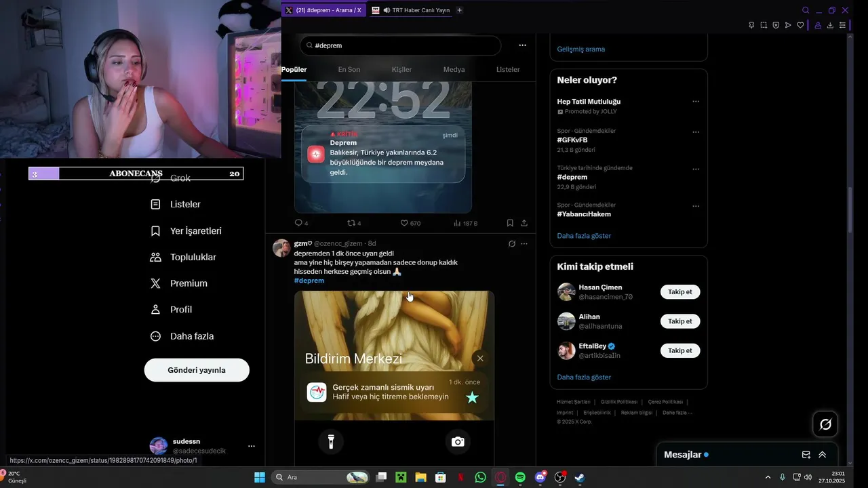
Task: Switch to the Medya tab
Action: [454, 69]
